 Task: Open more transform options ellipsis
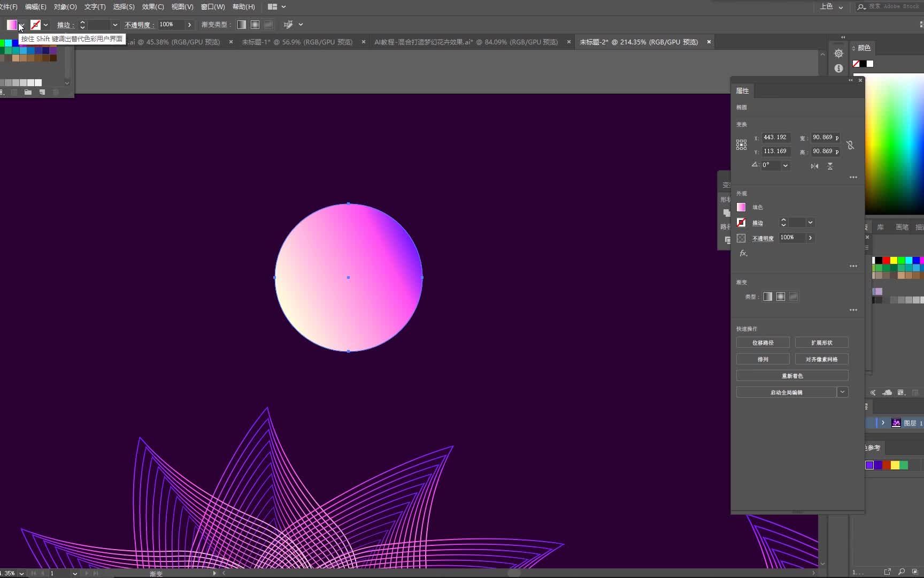coord(853,177)
